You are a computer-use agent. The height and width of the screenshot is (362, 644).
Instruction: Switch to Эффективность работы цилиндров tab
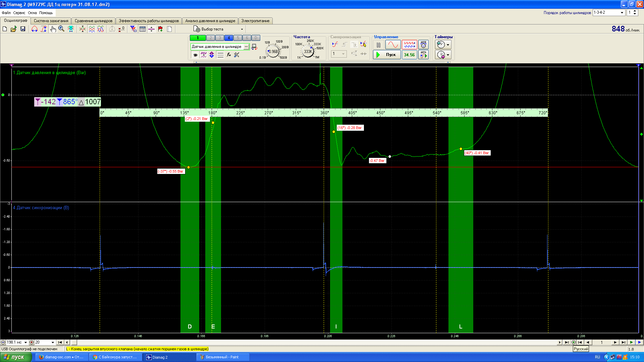(149, 21)
